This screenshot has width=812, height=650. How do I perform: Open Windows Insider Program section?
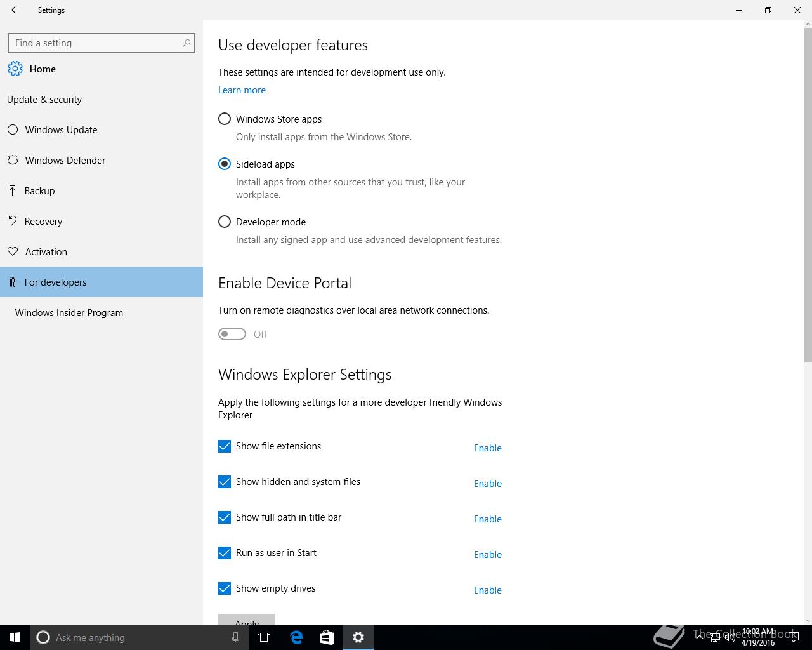(x=101, y=312)
